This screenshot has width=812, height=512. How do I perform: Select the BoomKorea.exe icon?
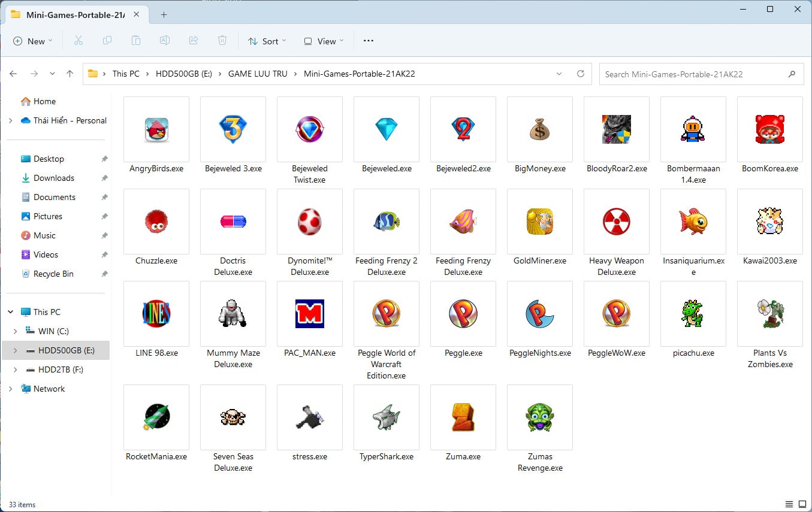(770, 129)
